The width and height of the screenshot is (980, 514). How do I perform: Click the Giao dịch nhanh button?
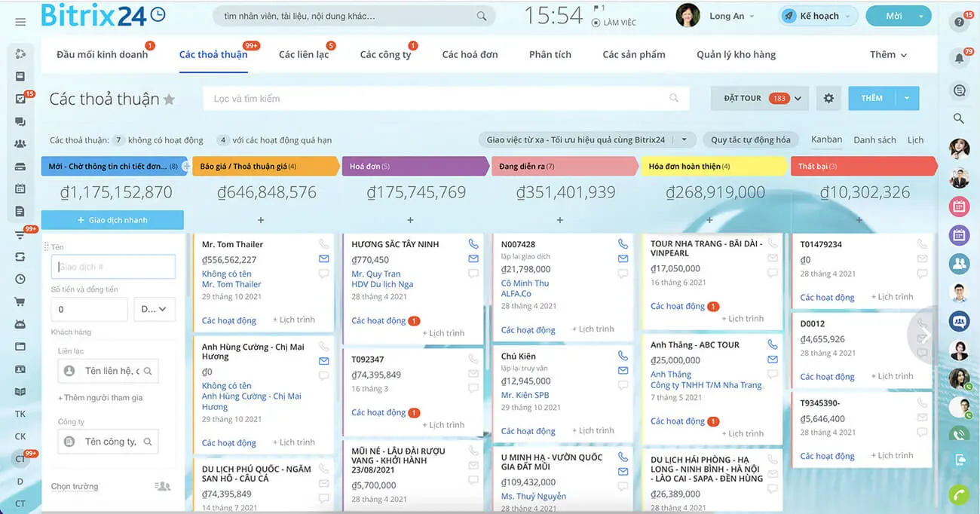click(x=112, y=220)
